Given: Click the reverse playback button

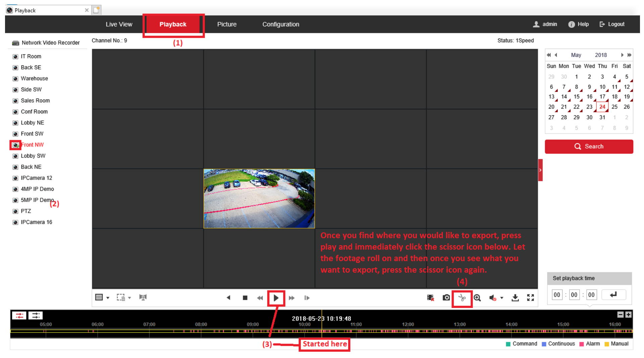Looking at the screenshot, I should (228, 298).
